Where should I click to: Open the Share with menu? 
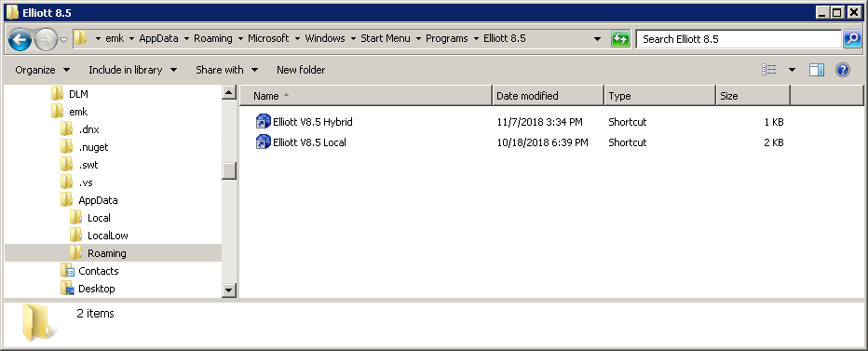(x=227, y=70)
